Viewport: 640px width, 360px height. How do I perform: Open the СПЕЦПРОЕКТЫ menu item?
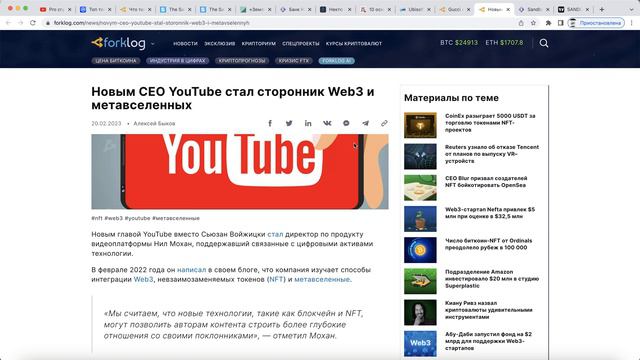point(301,43)
